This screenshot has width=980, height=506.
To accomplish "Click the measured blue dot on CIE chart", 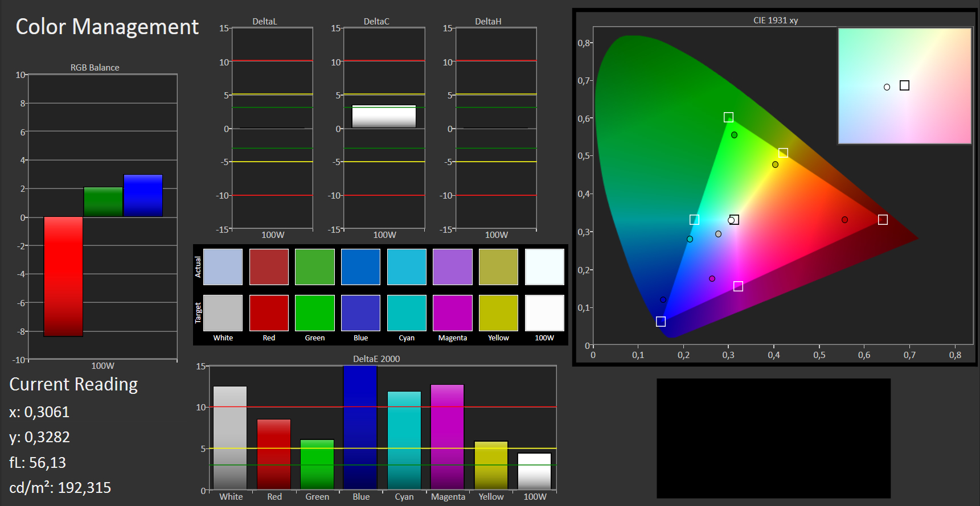I will (x=663, y=300).
